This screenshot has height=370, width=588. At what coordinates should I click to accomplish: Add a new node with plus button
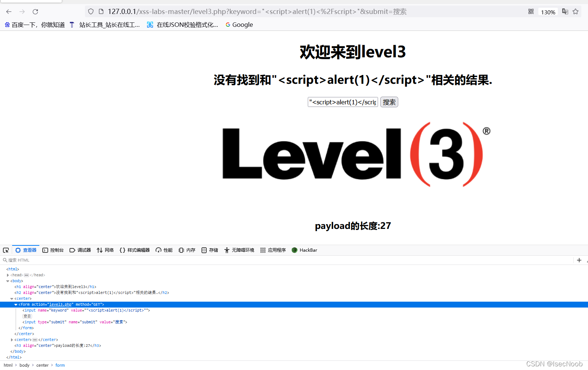pyautogui.click(x=579, y=260)
